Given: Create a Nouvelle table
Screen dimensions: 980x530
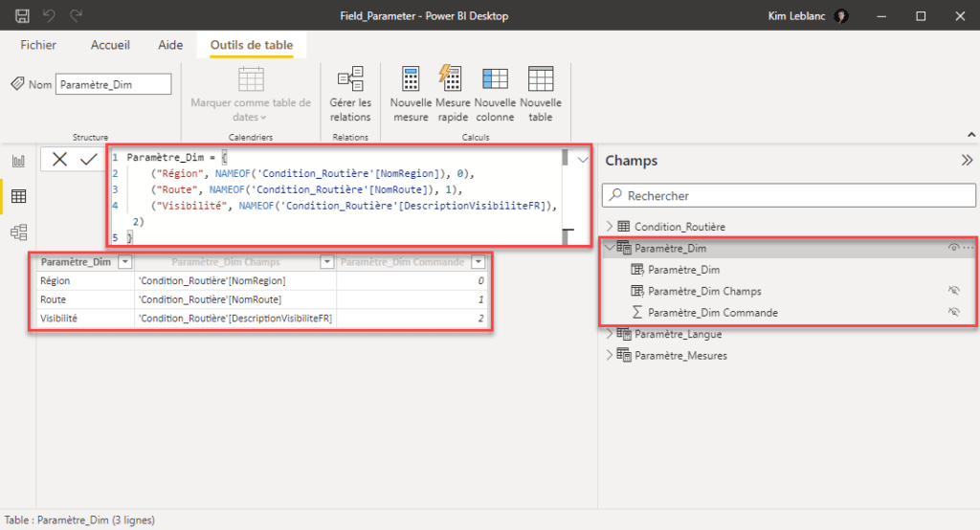Looking at the screenshot, I should coord(541,95).
